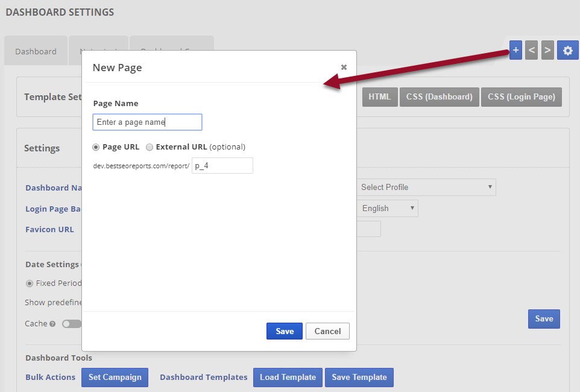Click the previous page arrow icon

click(x=531, y=51)
